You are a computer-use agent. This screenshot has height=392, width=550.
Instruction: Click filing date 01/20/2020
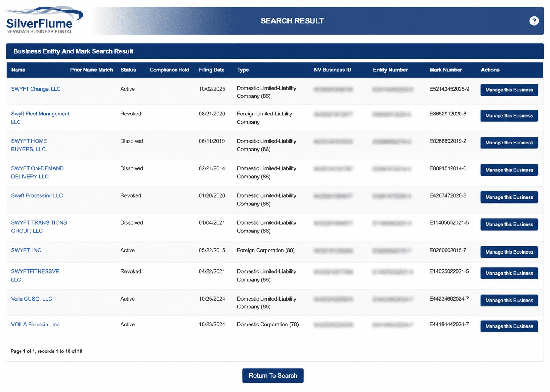(212, 195)
